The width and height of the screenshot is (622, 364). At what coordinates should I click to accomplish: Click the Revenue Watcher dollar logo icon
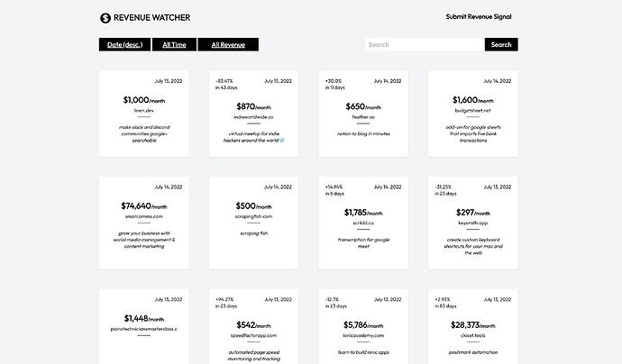coord(105,17)
